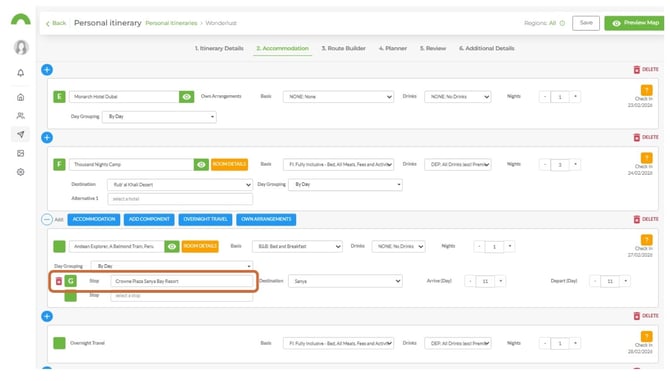Click the OWN ARRANGEMENTS button
The width and height of the screenshot is (670, 381).
(x=266, y=220)
